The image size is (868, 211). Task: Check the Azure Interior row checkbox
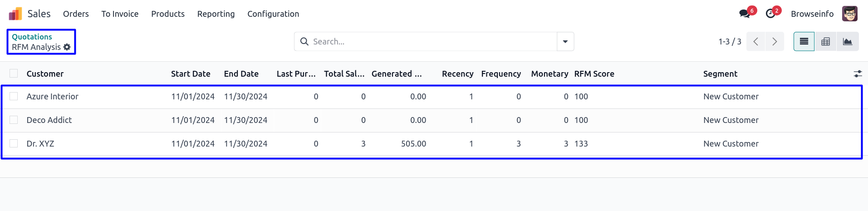point(14,96)
